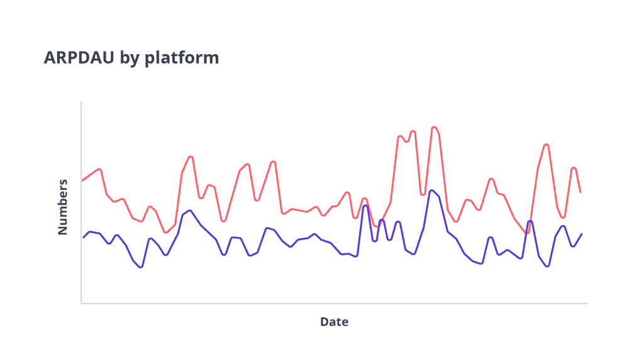This screenshot has width=644, height=352.
Task: Click the origin where both axes meet
Action: tap(81, 304)
